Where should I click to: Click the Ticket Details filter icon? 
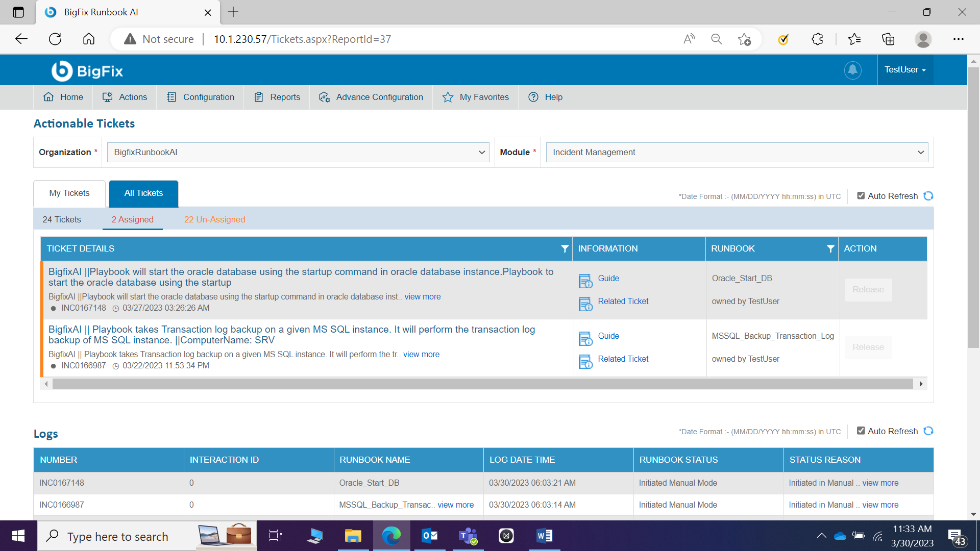[565, 249]
